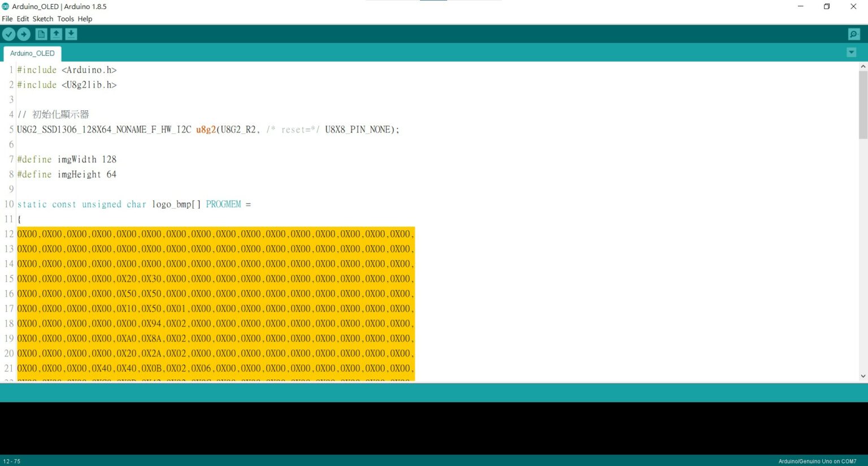The width and height of the screenshot is (868, 466).
Task: Click the editor scroll up arrow
Action: (863, 67)
